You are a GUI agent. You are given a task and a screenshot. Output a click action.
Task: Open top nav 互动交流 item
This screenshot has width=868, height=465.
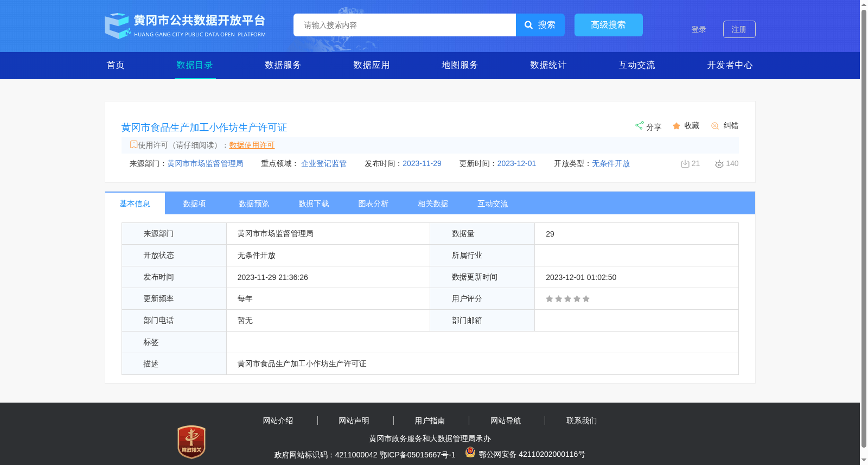pos(637,65)
